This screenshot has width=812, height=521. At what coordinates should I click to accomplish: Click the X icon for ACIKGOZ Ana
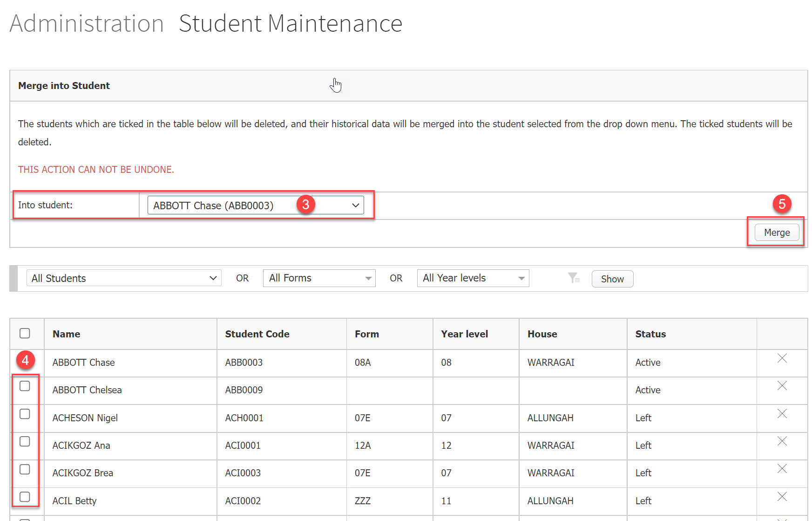pyautogui.click(x=782, y=441)
